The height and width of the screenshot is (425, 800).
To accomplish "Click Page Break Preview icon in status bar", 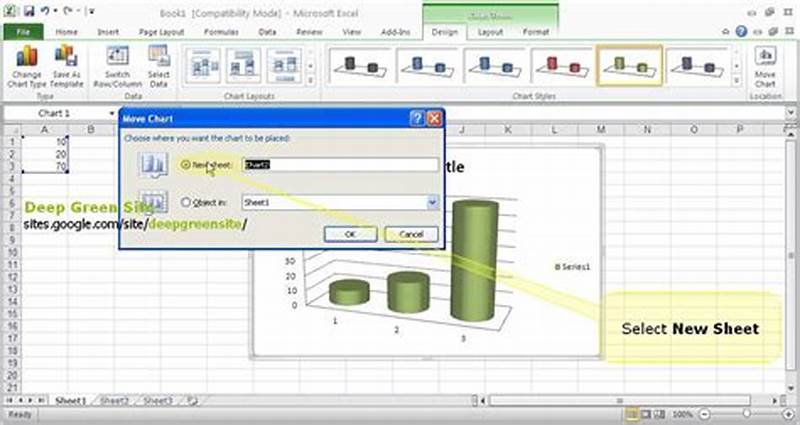I will click(x=659, y=414).
